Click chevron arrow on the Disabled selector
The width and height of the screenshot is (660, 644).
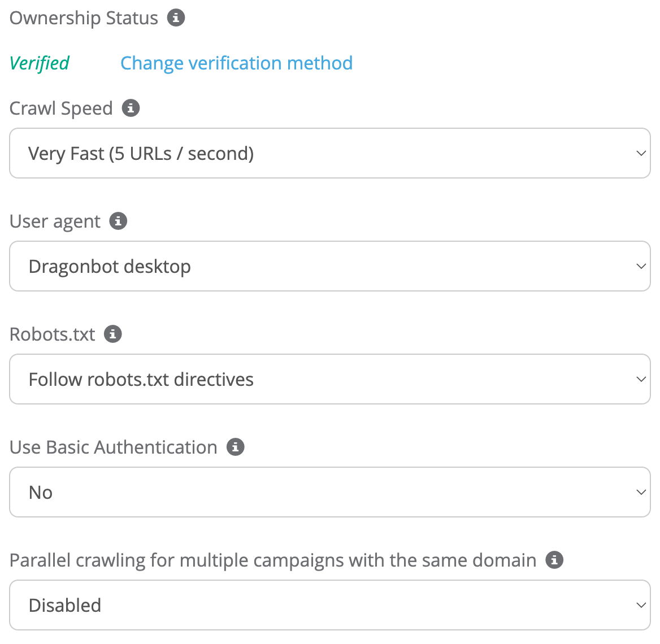tap(641, 605)
